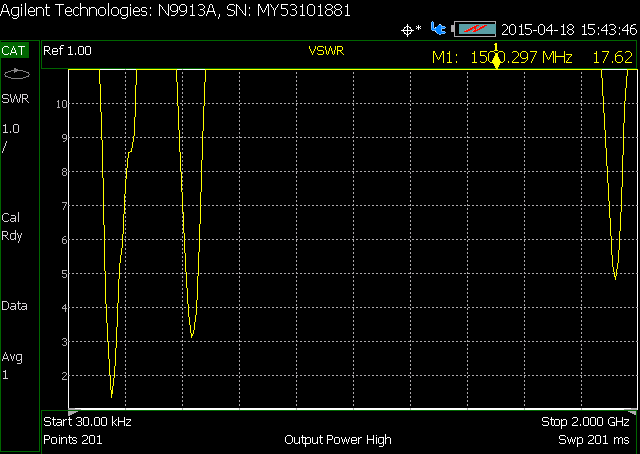
Task: Click the continuous sweep loop icon
Action: coord(16,74)
